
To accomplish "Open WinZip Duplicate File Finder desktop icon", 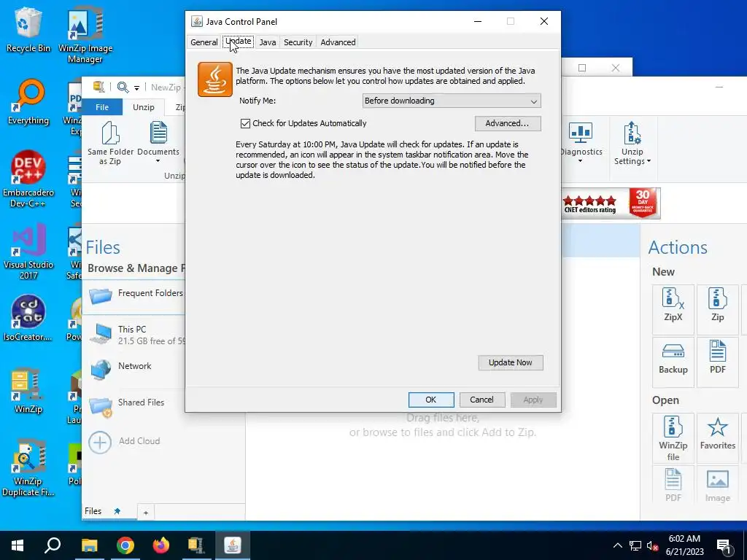I will tap(28, 467).
